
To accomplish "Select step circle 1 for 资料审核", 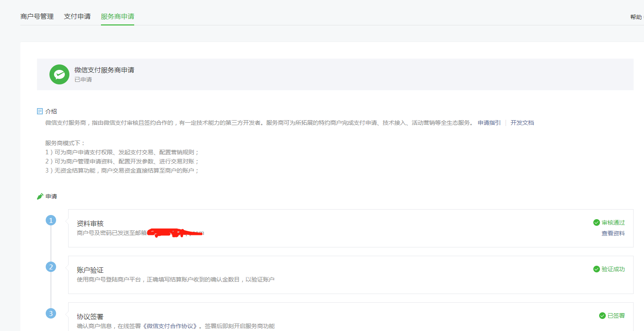I will (51, 220).
